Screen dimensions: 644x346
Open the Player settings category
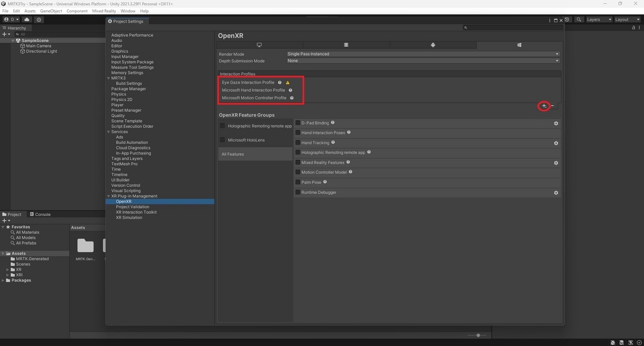(118, 105)
